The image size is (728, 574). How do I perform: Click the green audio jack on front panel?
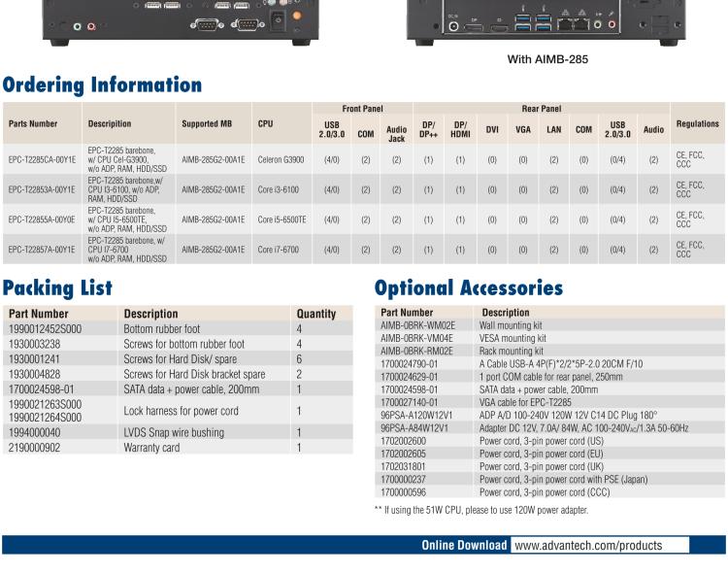click(x=78, y=26)
